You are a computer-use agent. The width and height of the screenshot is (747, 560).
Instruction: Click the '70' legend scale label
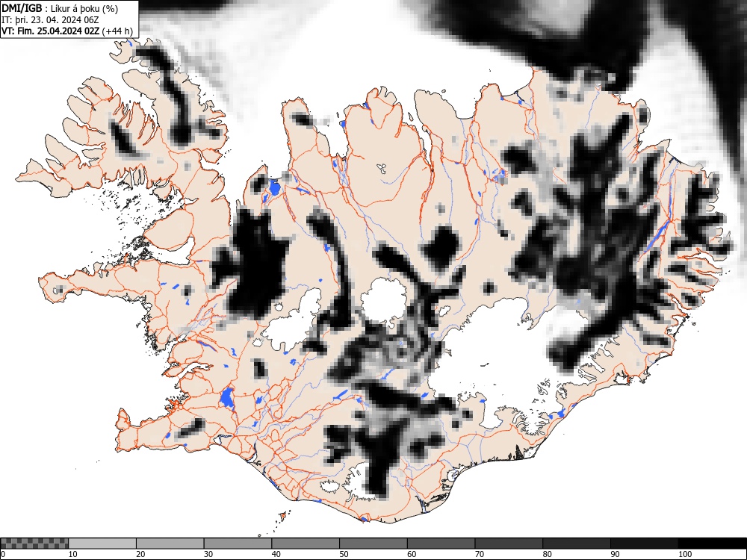click(x=479, y=554)
